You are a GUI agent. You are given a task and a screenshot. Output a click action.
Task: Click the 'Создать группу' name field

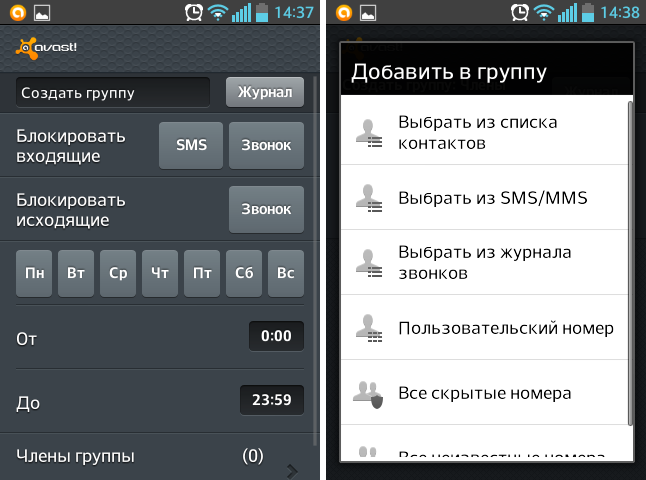pos(113,93)
